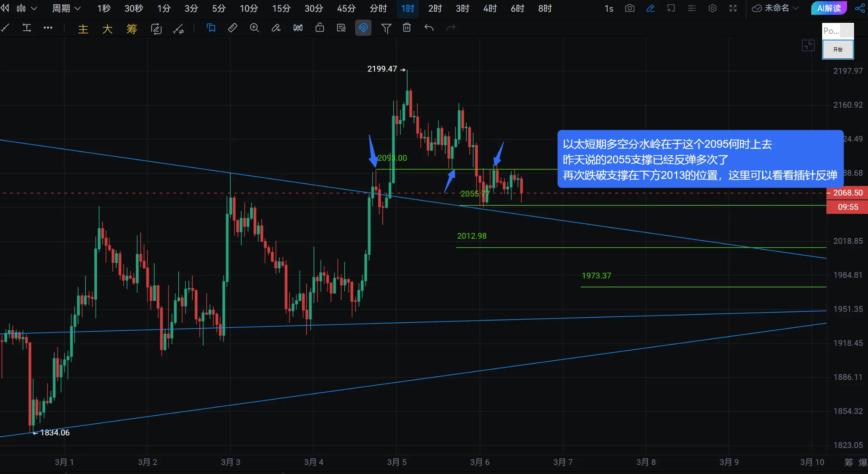Click the 2068.50 current price label

tap(847, 193)
